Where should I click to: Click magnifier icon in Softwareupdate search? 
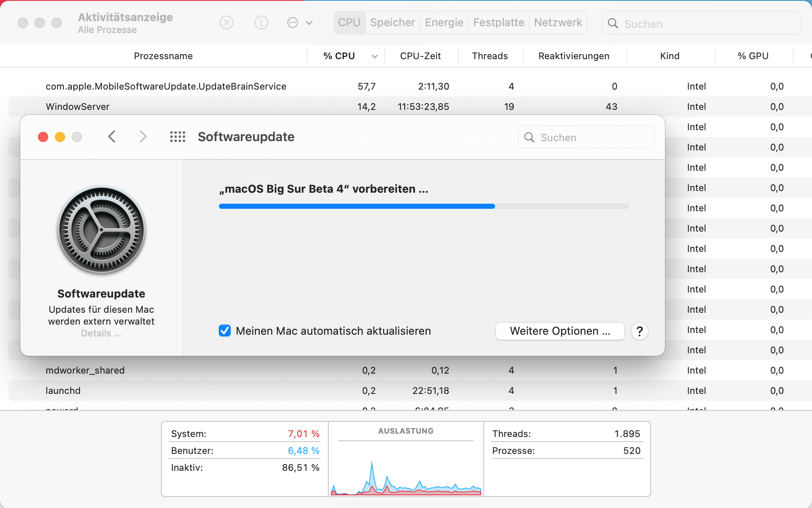point(529,137)
